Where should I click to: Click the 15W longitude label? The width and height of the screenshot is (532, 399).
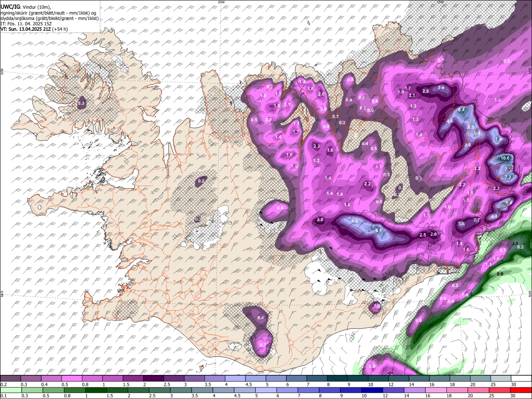pyautogui.click(x=440, y=2)
